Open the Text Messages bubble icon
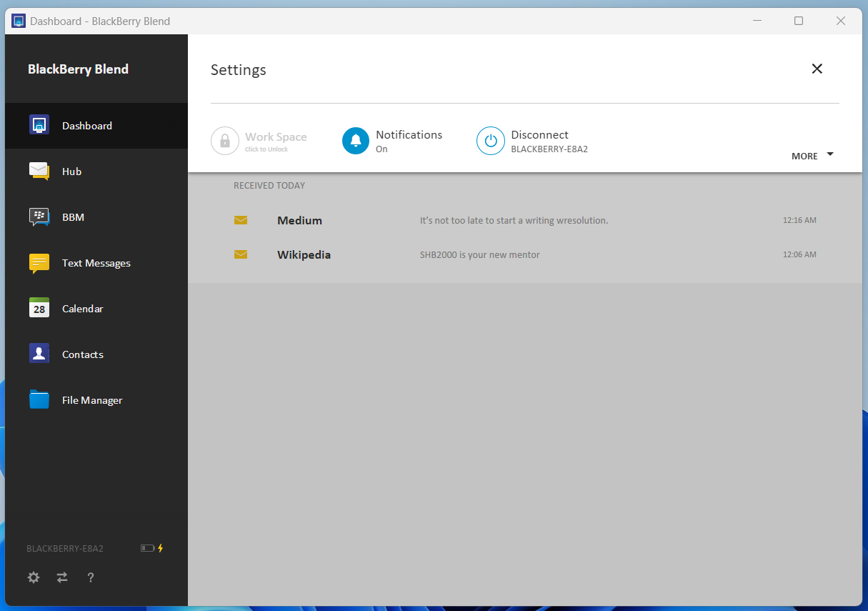868x611 pixels. (x=39, y=264)
